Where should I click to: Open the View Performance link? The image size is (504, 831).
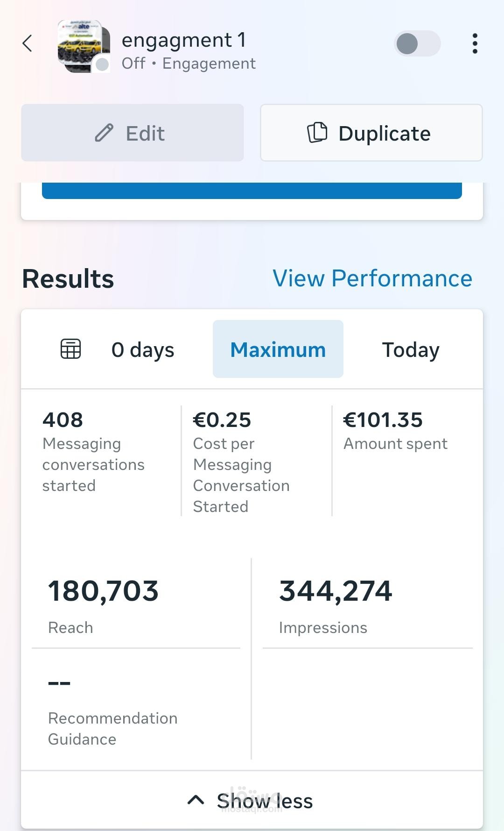tap(372, 278)
